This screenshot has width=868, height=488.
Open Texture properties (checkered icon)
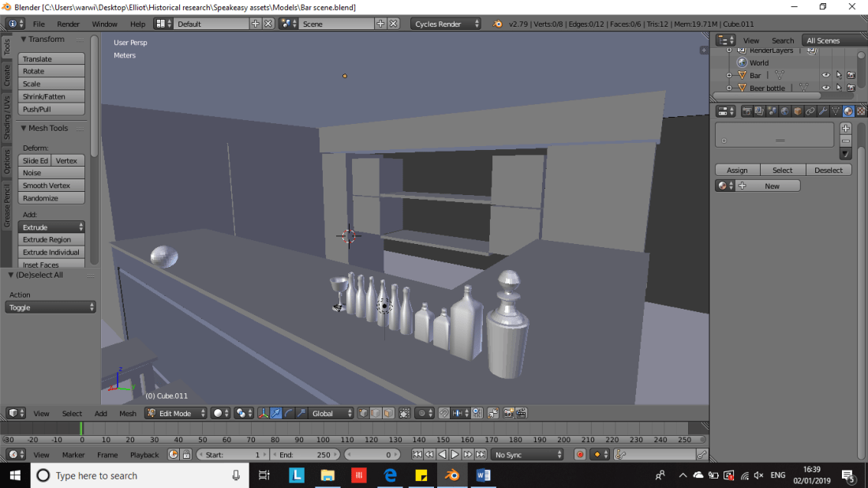pos(859,111)
